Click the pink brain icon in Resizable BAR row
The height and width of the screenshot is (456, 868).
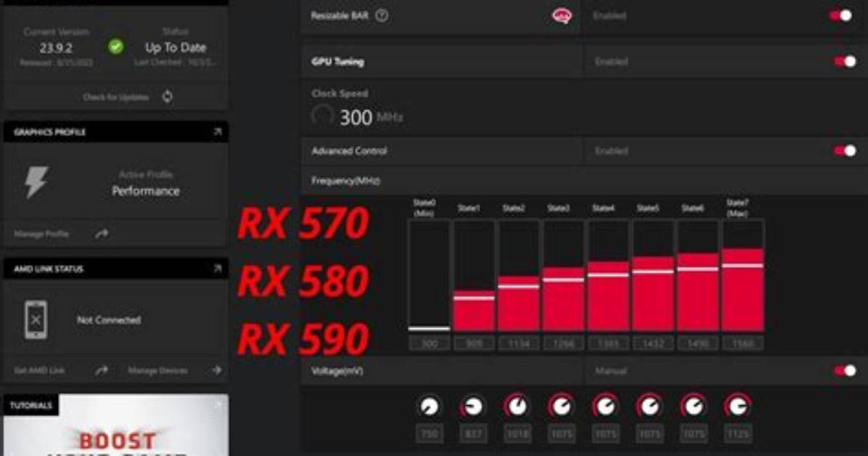[561, 16]
